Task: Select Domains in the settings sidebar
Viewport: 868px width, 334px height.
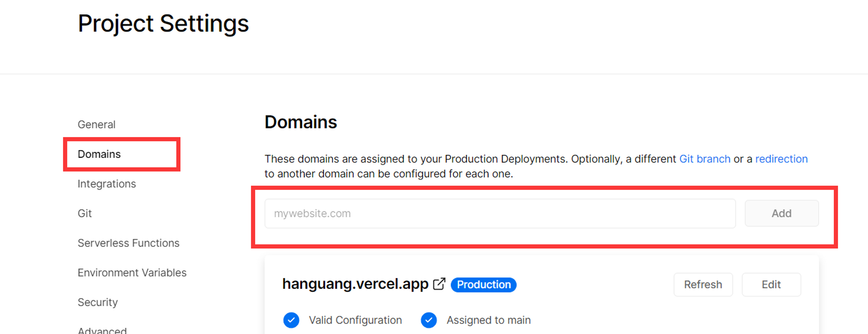Action: click(99, 154)
